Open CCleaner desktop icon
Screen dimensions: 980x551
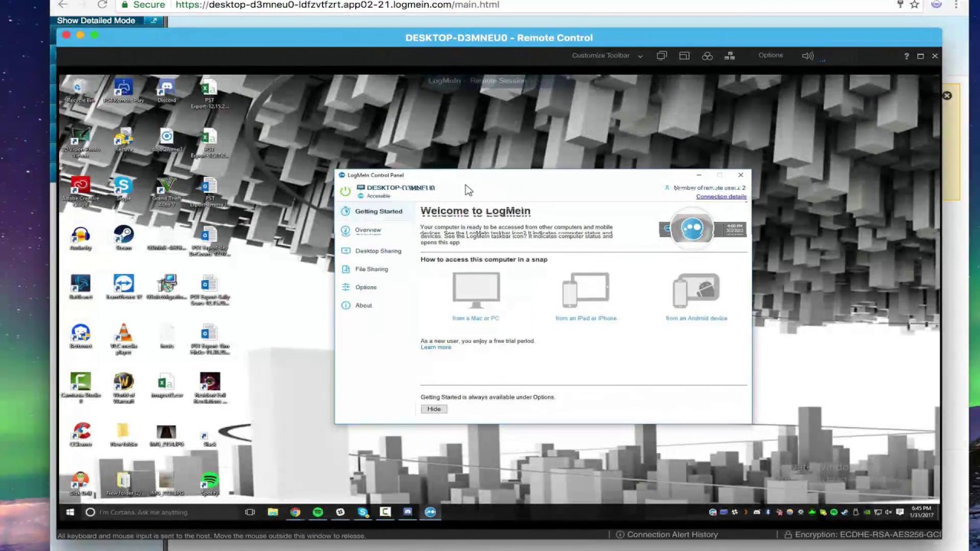coord(80,434)
